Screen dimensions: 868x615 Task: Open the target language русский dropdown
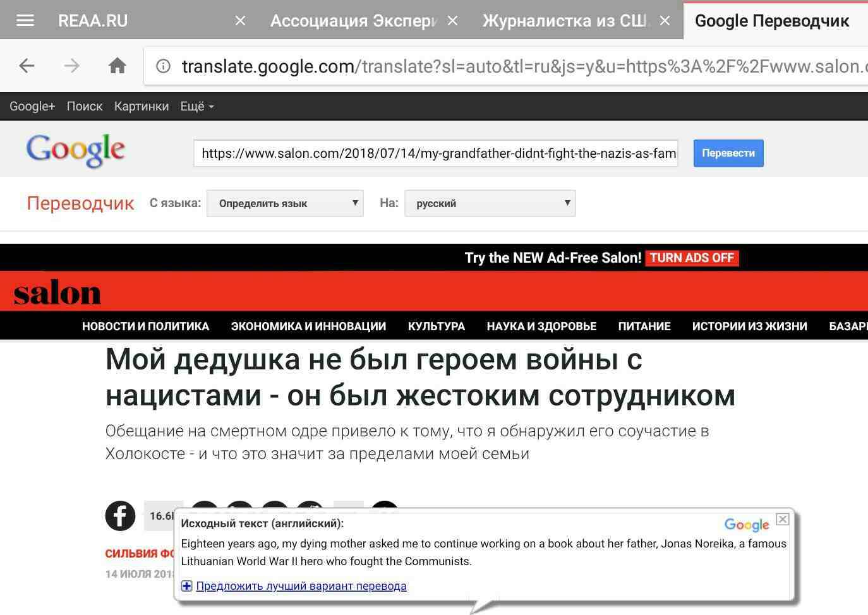(x=490, y=203)
